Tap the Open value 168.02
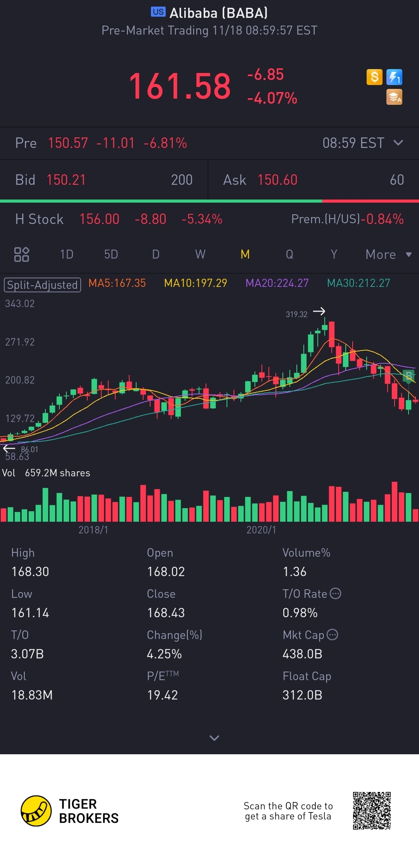The height and width of the screenshot is (868, 419). tap(166, 571)
